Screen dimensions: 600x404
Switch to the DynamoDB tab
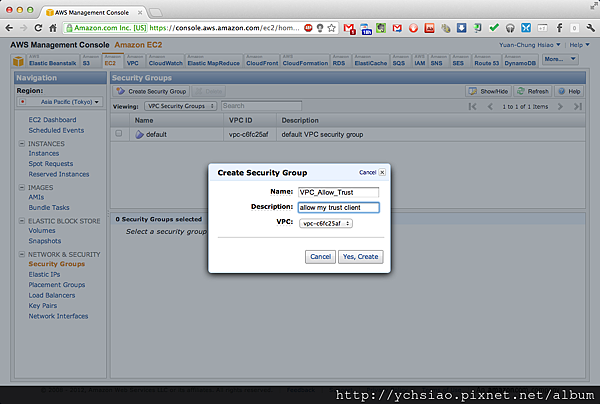tap(520, 61)
